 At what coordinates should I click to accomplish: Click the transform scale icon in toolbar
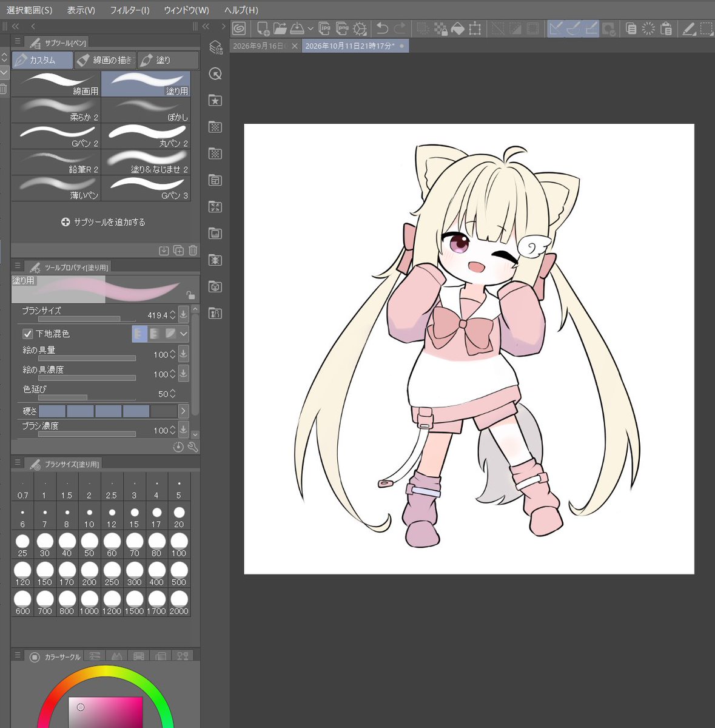click(475, 28)
